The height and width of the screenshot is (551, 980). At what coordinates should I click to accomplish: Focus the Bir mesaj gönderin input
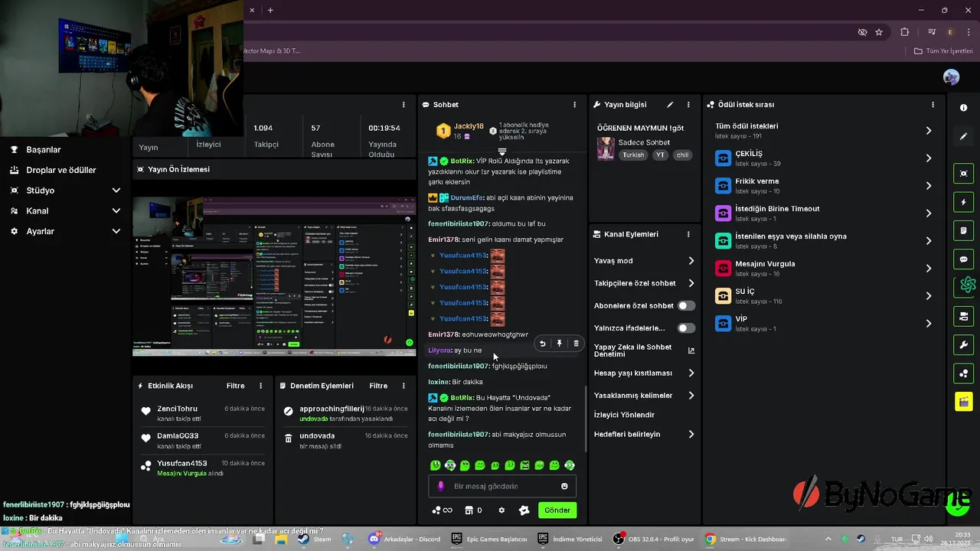point(502,486)
